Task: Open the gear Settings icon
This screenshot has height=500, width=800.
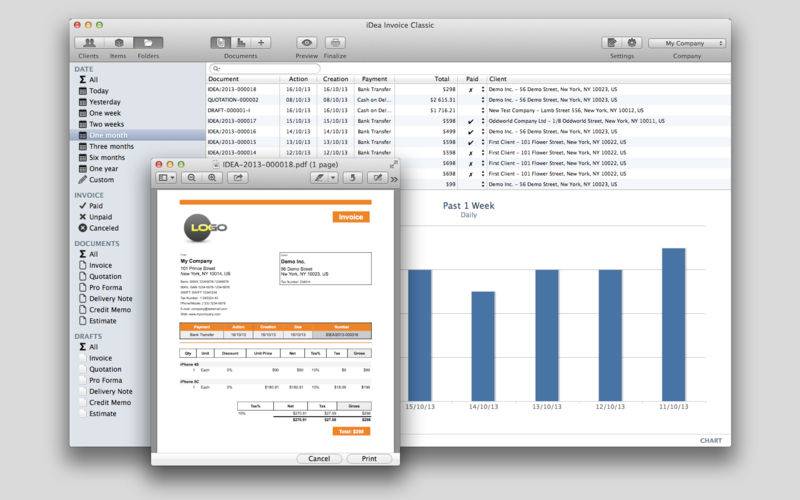Action: 632,43
